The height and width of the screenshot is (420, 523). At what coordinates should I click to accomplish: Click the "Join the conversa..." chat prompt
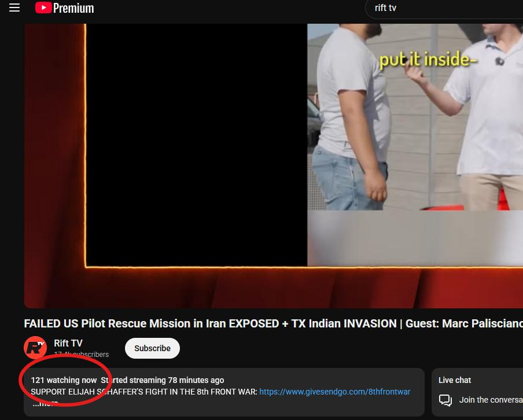(x=491, y=400)
